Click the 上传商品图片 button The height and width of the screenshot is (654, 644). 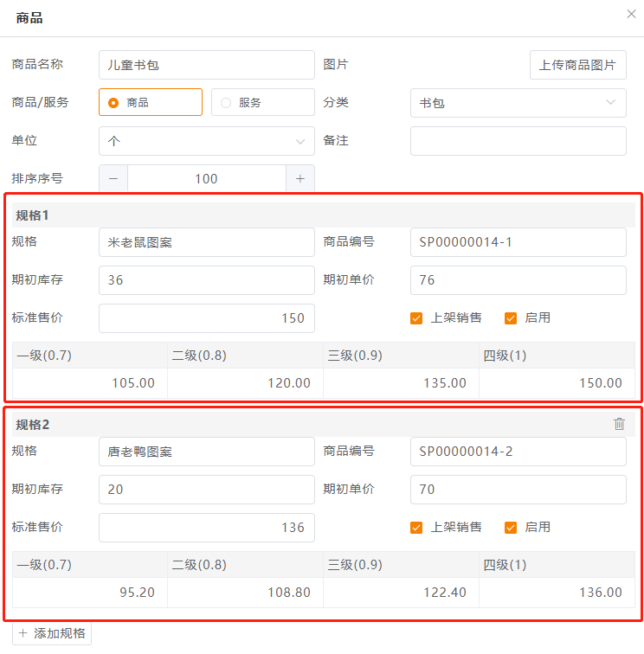[577, 65]
